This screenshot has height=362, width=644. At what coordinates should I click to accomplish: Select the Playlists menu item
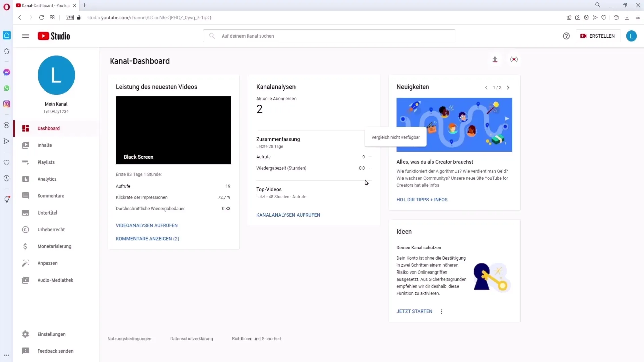point(46,162)
